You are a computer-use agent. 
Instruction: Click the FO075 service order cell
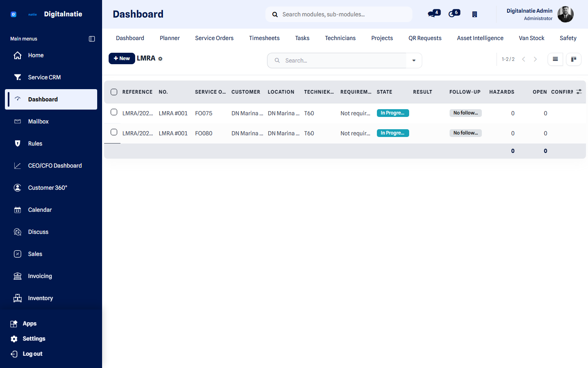tap(204, 113)
